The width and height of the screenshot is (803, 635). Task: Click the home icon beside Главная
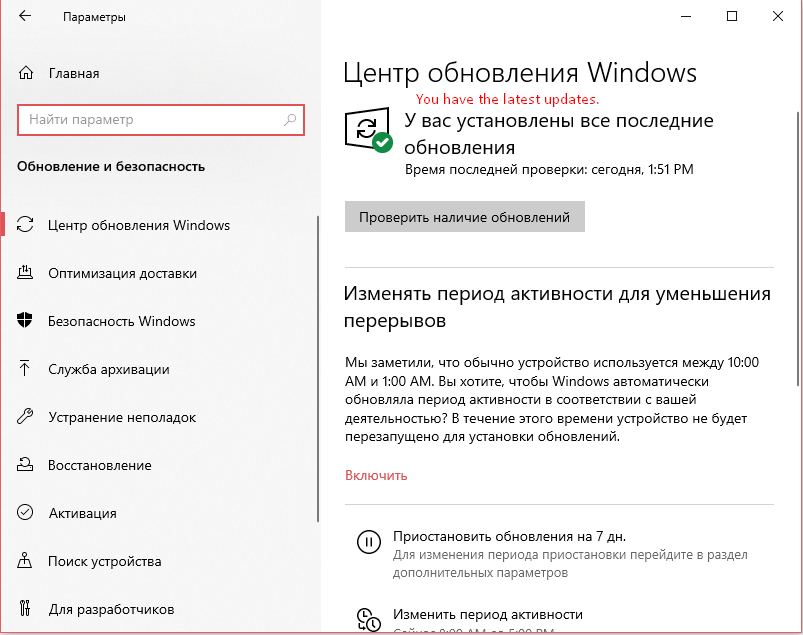tap(26, 73)
